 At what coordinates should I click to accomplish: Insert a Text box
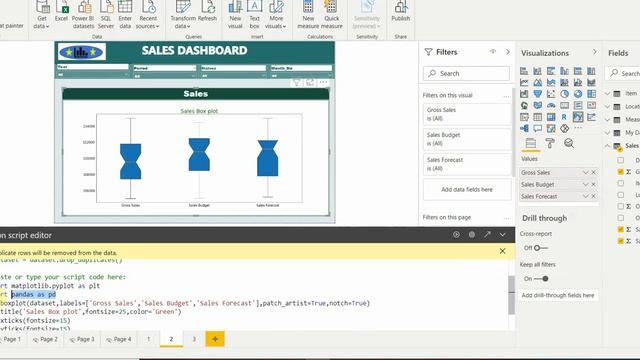coord(254,15)
